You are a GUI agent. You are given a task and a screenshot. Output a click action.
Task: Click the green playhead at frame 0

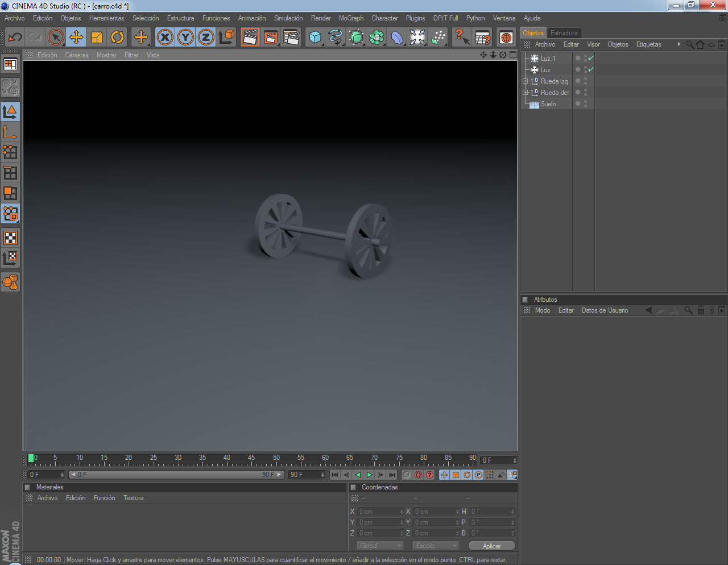point(31,458)
